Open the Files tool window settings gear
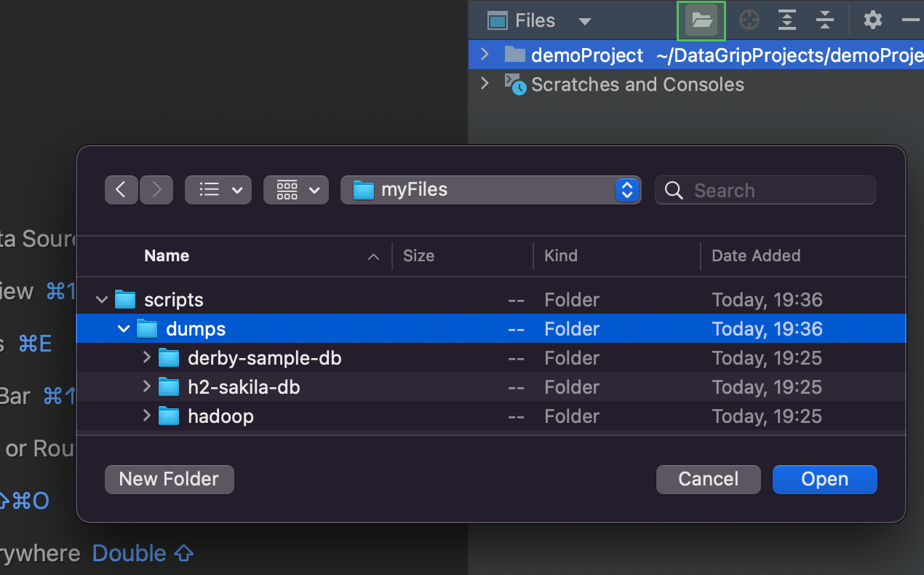Viewport: 924px width, 575px height. 872,20
